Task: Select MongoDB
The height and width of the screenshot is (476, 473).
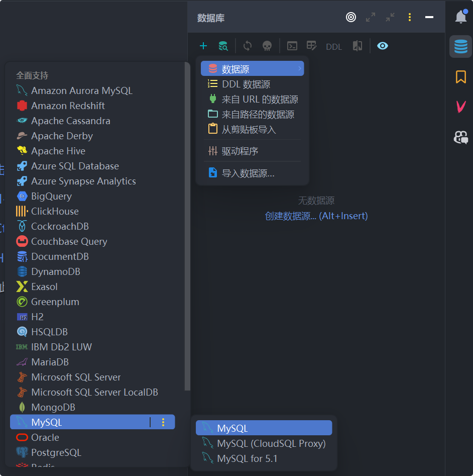Action: pyautogui.click(x=92, y=407)
